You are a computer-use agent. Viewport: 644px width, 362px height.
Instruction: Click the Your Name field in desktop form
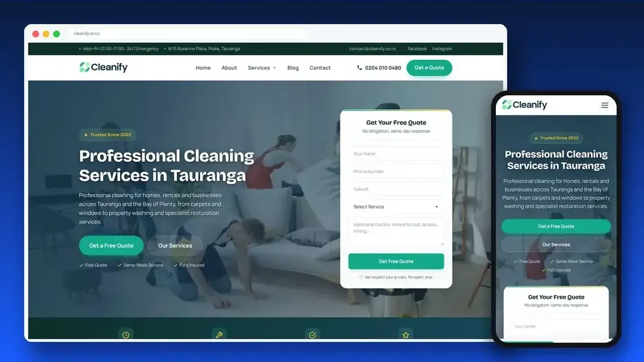396,153
